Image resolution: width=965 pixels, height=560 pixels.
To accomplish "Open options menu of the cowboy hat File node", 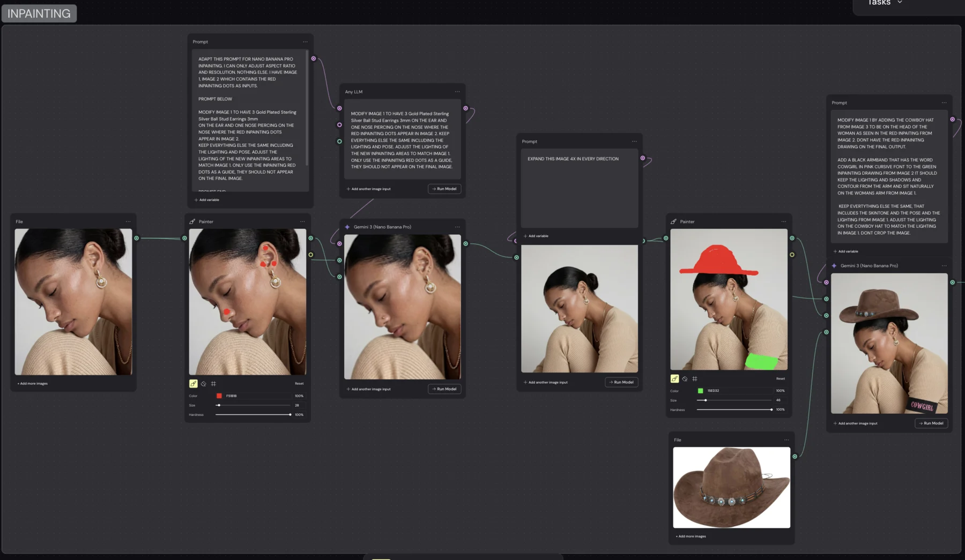I will click(786, 440).
